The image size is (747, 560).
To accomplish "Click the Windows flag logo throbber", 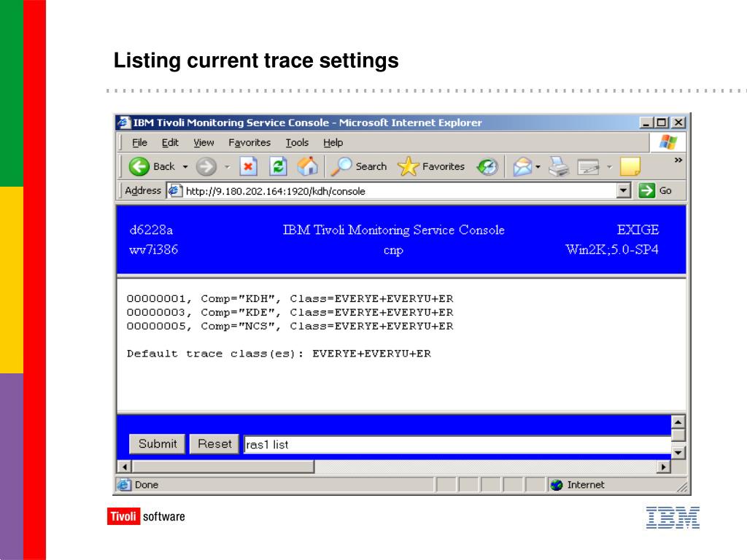I will click(x=668, y=142).
